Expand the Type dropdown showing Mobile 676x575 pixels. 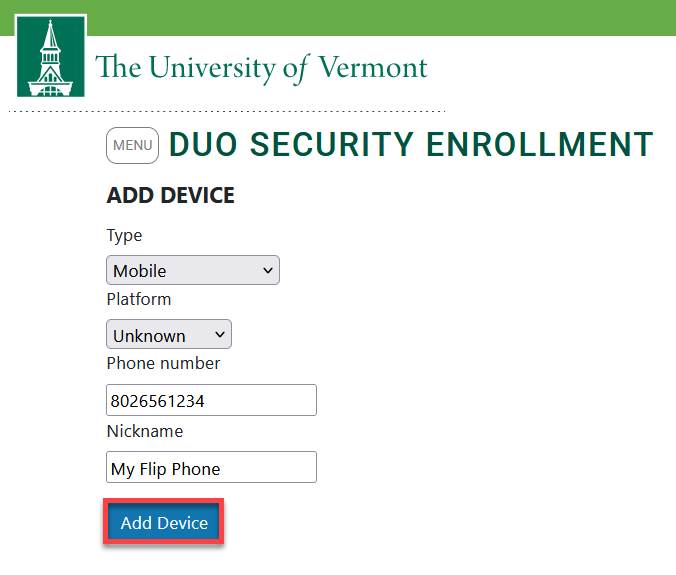193,270
